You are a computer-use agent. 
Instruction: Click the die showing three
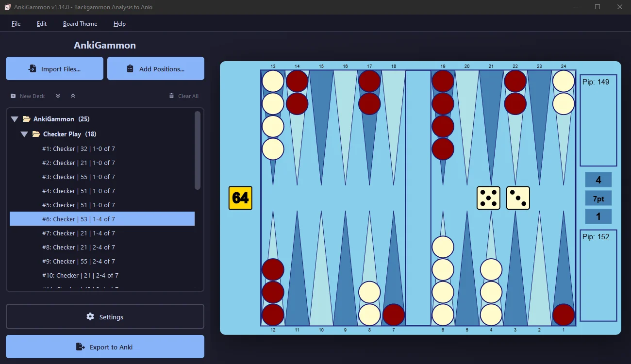point(518,198)
